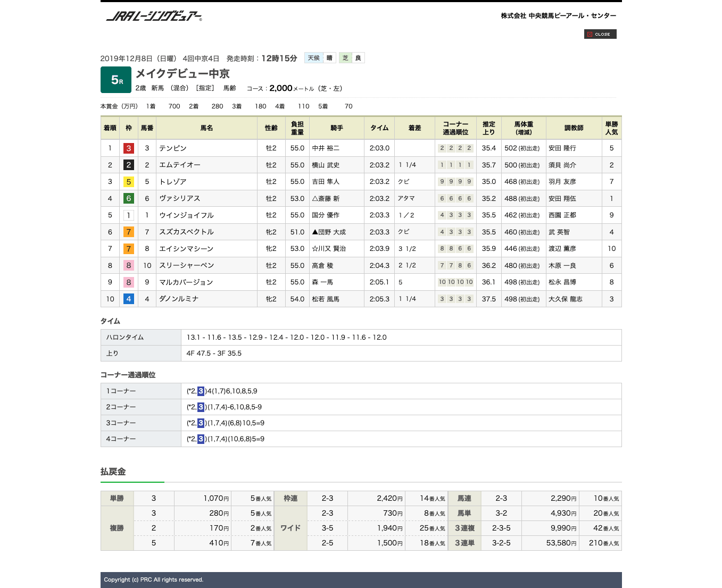Click the pink frame 8 badge for スリーシャーペン
Viewport: 722px width, 588px height.
pos(128,265)
